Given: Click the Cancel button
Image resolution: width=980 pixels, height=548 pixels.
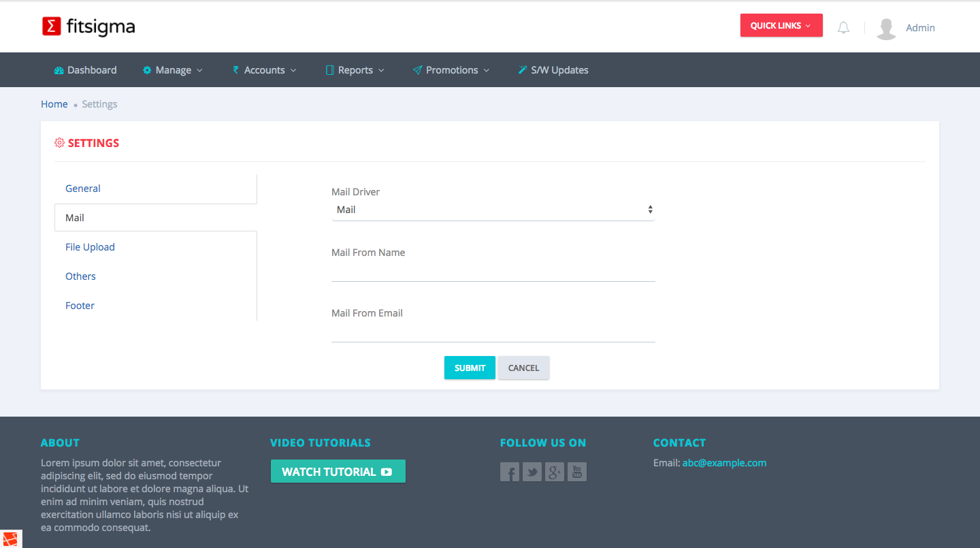Looking at the screenshot, I should (x=523, y=368).
